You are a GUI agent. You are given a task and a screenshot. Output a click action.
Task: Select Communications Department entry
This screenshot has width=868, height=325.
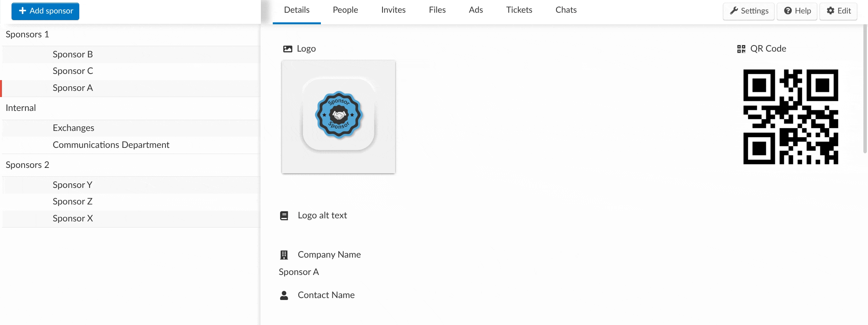point(131,145)
